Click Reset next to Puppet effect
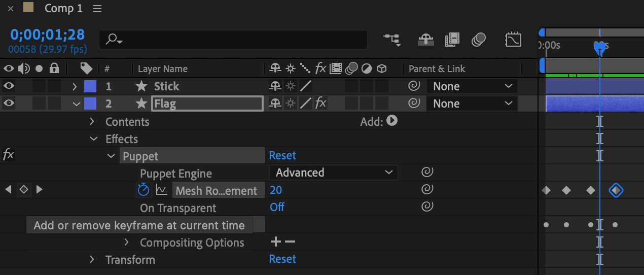Screen dimensions: 644x275 [x=282, y=156]
